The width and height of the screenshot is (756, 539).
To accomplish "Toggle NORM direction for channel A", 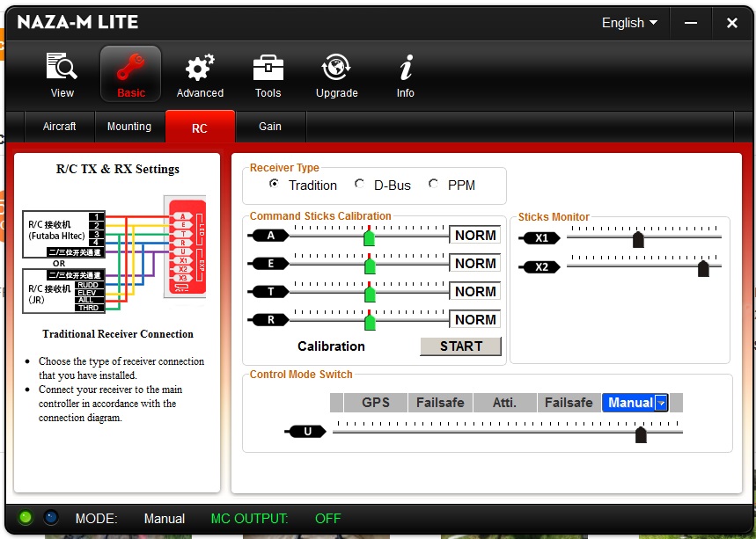I will [x=475, y=235].
